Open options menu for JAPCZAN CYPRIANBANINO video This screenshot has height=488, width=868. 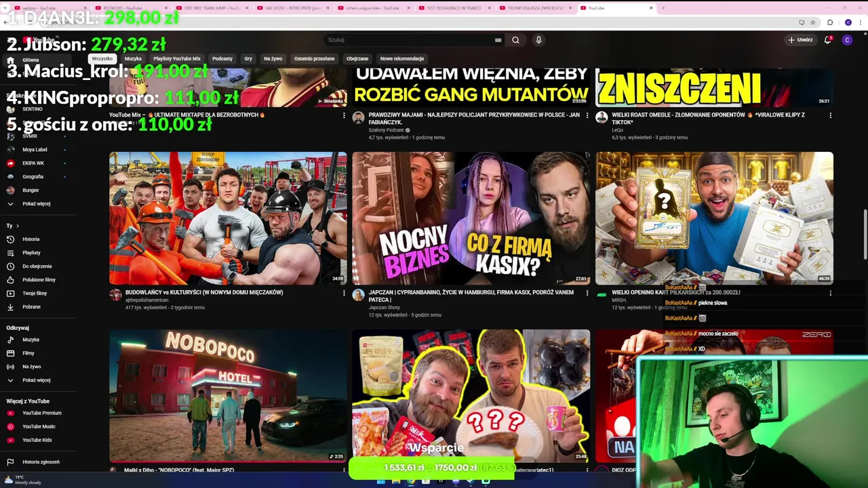coord(587,293)
